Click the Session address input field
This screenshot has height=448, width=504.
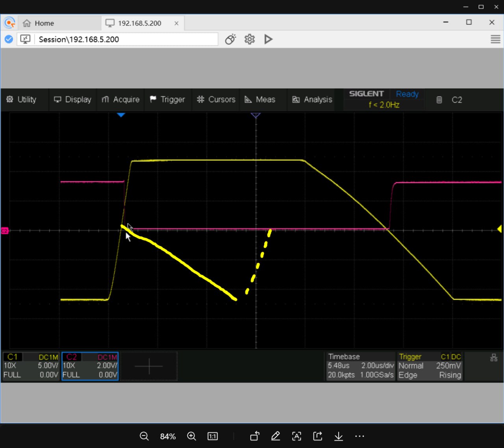[x=126, y=39]
